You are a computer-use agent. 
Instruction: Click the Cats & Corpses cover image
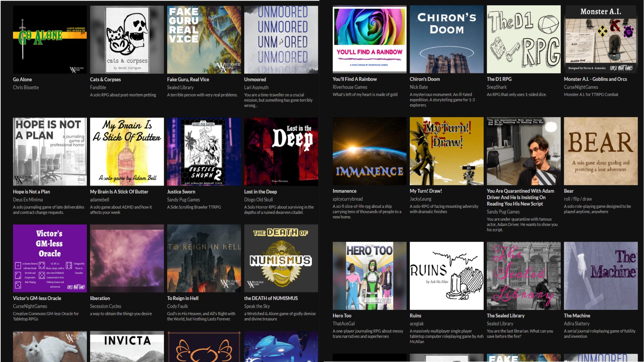coord(127,40)
